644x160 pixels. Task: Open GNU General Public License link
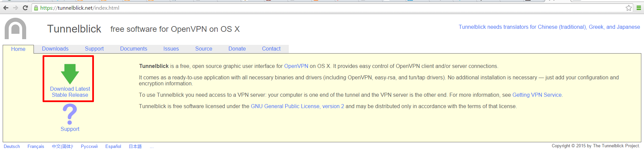298,106
